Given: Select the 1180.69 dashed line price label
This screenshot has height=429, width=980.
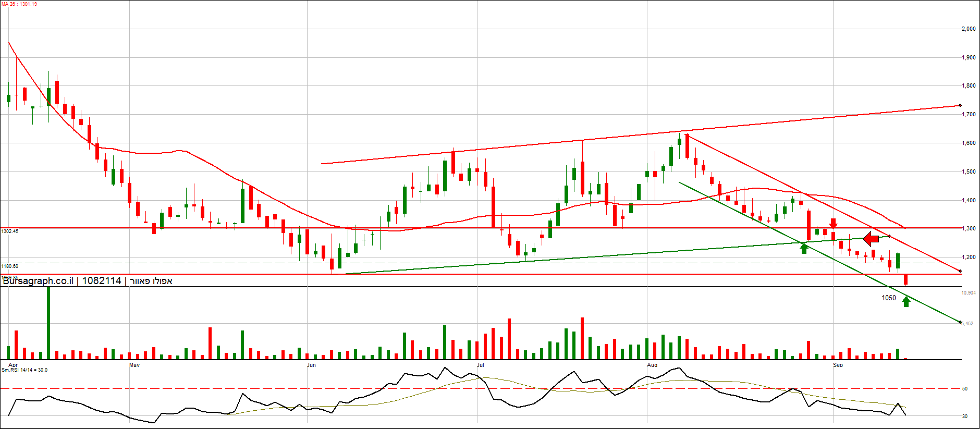Looking at the screenshot, I should click(x=10, y=266).
